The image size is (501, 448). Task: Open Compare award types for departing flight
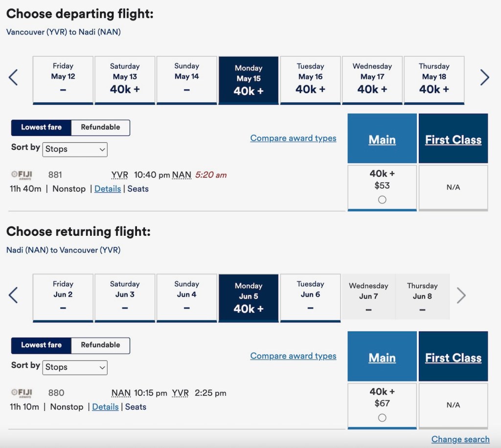tap(293, 138)
